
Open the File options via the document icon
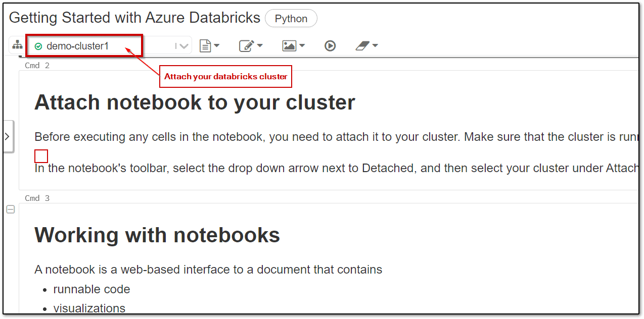pos(205,45)
